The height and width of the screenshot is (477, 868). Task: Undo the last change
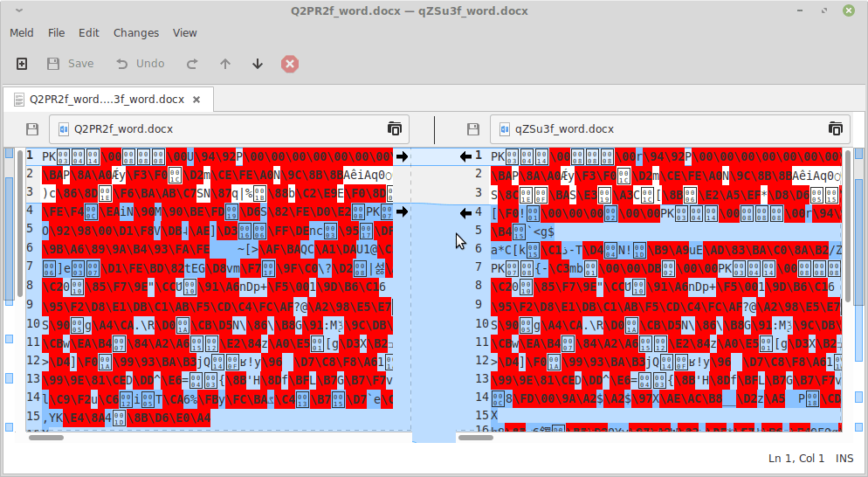[x=140, y=64]
